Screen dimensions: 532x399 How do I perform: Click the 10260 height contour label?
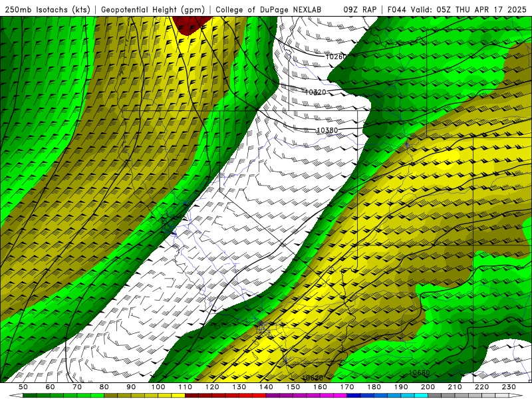coord(335,57)
